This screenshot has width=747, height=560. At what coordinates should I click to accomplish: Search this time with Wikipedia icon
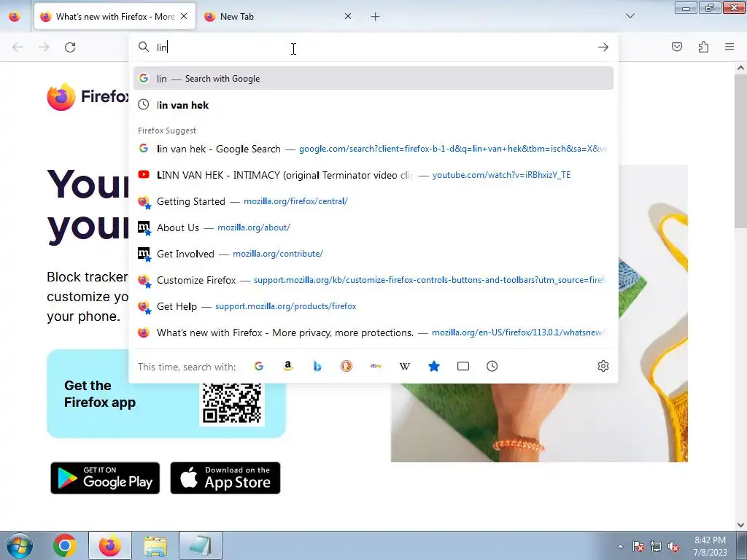click(405, 366)
